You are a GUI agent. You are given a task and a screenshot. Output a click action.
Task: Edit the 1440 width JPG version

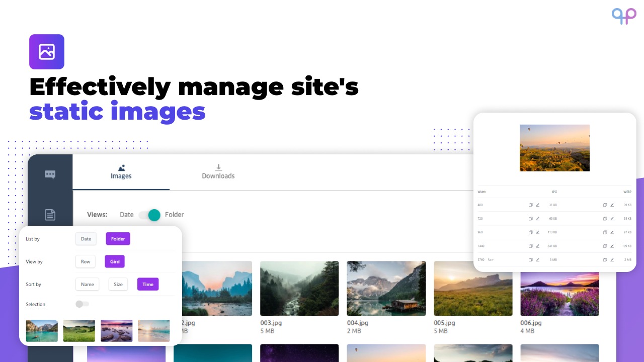tap(537, 246)
